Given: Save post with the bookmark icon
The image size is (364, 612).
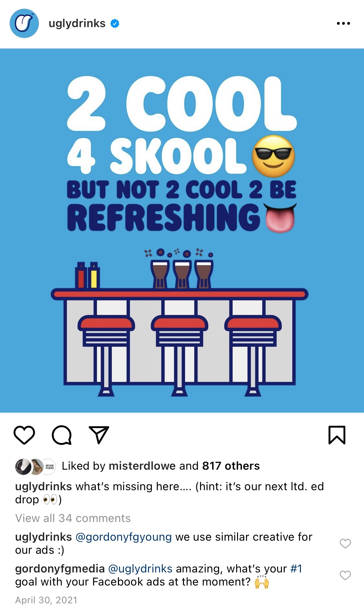Looking at the screenshot, I should [x=337, y=435].
